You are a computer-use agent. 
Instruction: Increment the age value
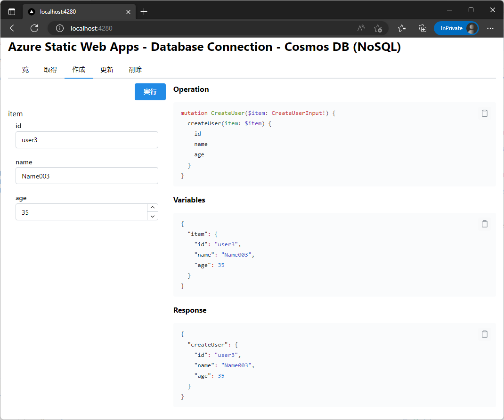coord(153,208)
